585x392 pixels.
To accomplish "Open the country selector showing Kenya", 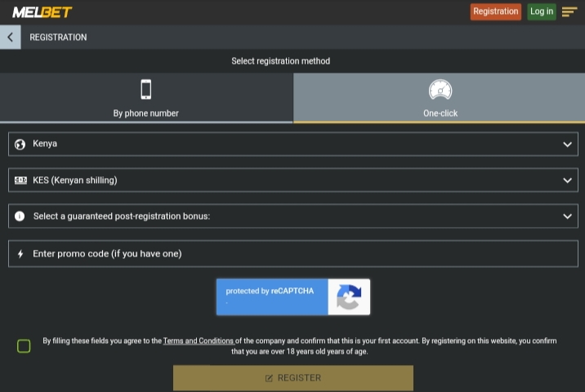I will tap(293, 144).
